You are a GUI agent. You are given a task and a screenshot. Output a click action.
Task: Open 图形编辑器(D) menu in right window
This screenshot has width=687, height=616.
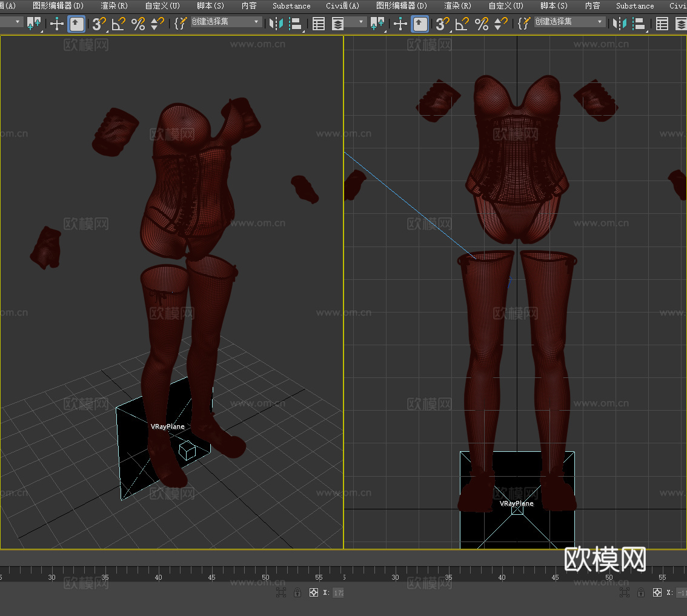coord(402,5)
